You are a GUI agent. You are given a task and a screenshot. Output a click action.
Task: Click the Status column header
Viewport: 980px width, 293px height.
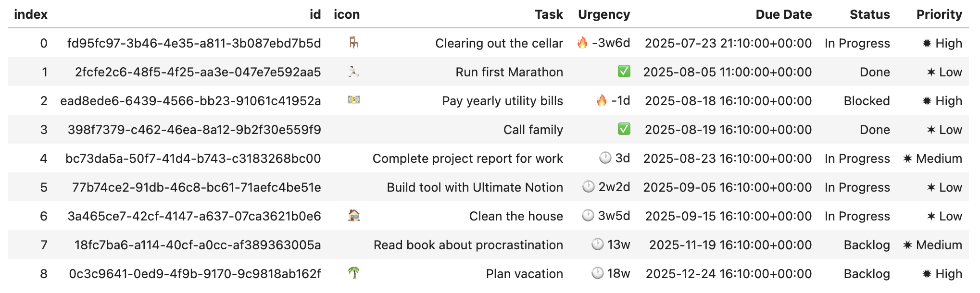click(x=870, y=14)
